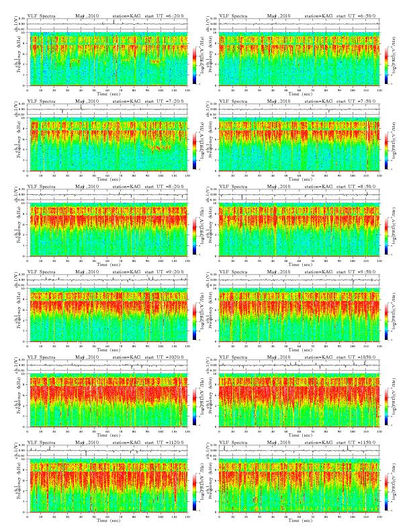Click the spectrogram for start UT 10:20:0
Viewport: 411px width, 532px height.
pos(107,400)
